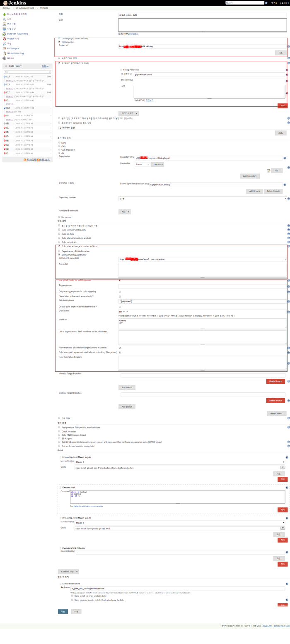The height and width of the screenshot is (644, 290).
Task: Click the RSS feed icon for failed builds
Action: pyautogui.click(x=39, y=159)
